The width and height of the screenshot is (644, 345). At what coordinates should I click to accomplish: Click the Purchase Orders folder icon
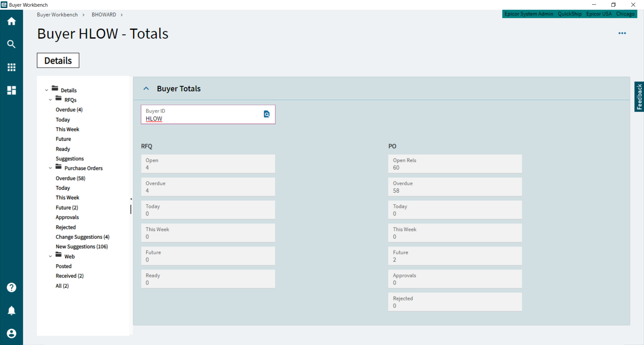click(x=59, y=166)
